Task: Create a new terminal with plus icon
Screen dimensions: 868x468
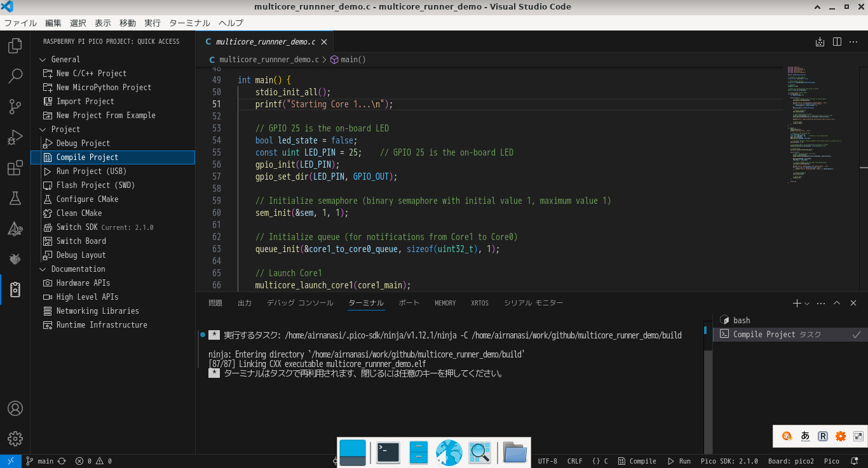Action: click(797, 304)
